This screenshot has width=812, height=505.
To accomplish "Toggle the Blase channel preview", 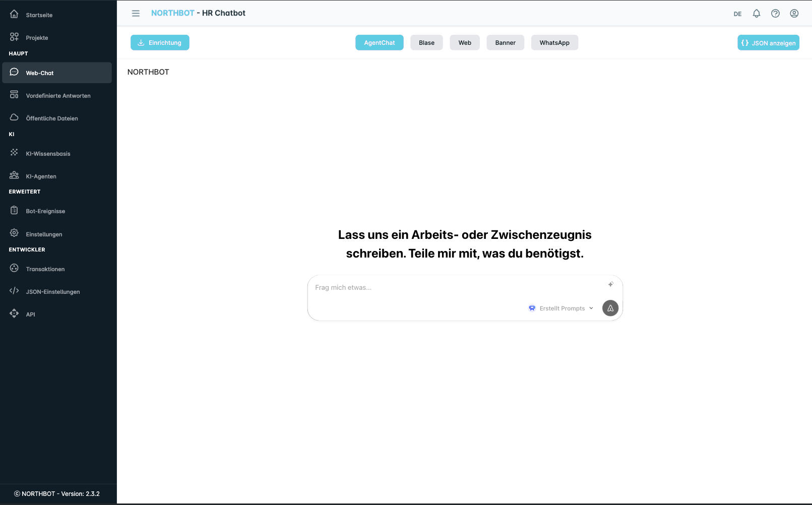I will [426, 42].
